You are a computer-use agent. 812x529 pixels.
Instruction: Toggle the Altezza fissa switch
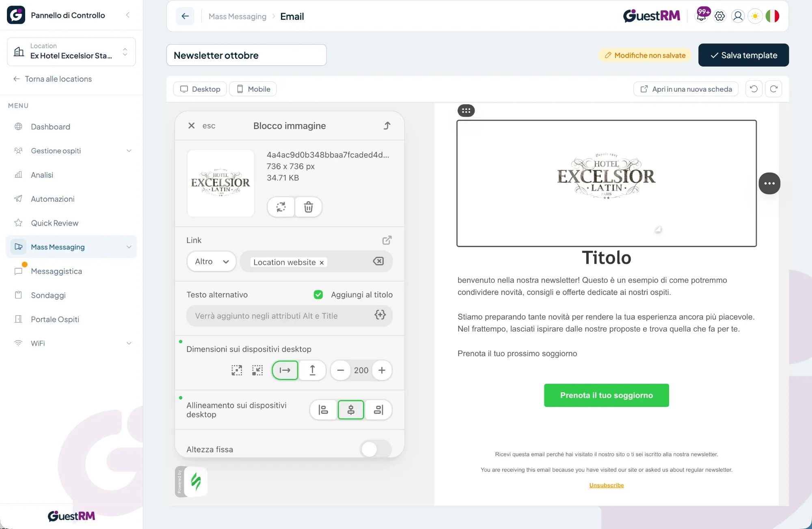376,449
